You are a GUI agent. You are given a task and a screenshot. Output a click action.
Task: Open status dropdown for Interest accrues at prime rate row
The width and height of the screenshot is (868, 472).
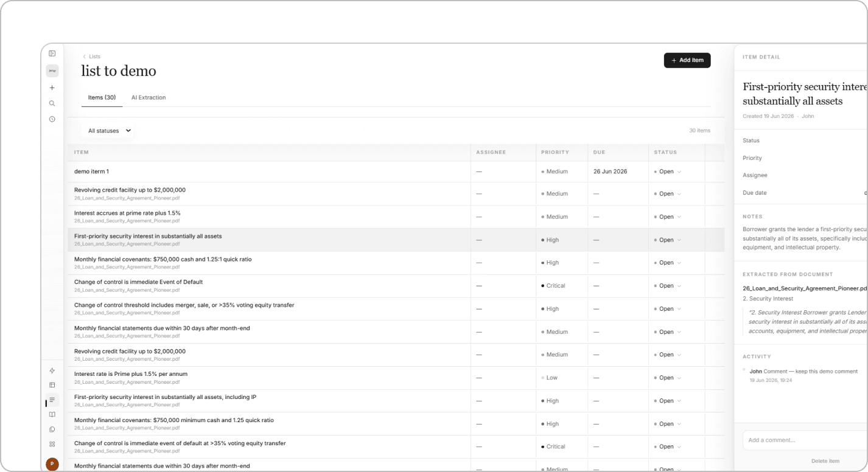coord(668,217)
